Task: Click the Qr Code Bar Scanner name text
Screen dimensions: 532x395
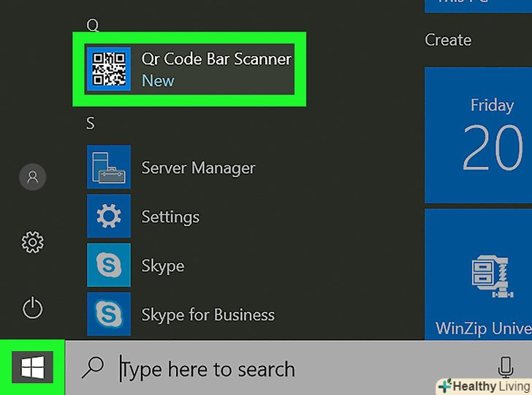Action: (216, 60)
